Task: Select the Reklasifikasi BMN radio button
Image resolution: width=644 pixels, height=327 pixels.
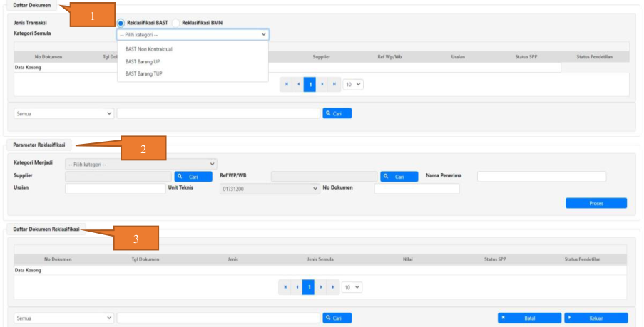Action: tap(175, 24)
